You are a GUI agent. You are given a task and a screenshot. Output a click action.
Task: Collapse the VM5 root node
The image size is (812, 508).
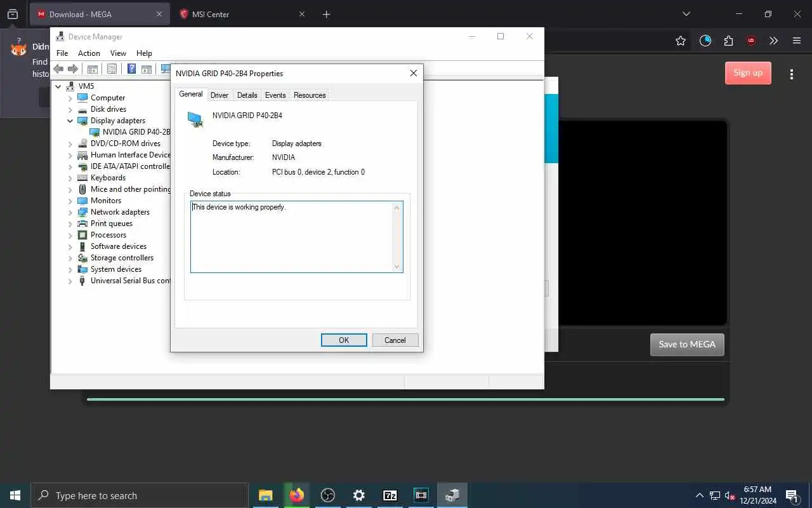coord(58,86)
